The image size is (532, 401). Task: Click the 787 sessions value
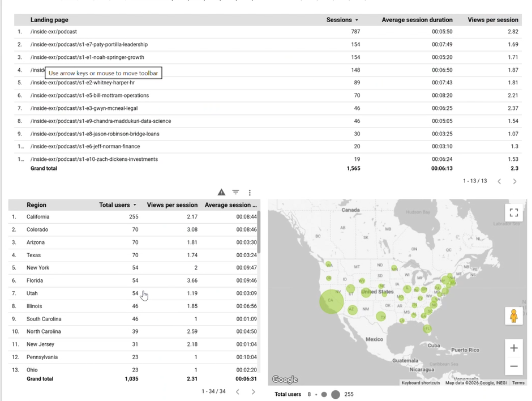(x=355, y=32)
